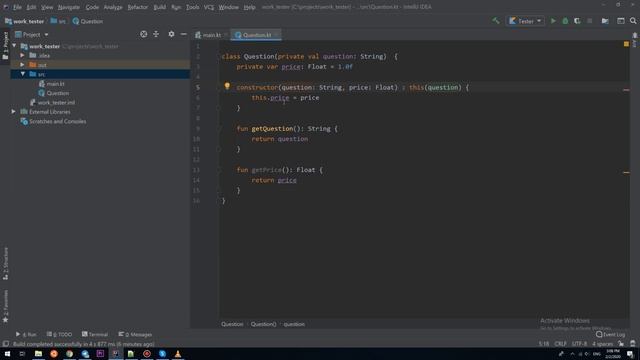Click the CRLF line separator in status bar
This screenshot has height=360, width=640.
(x=560, y=344)
